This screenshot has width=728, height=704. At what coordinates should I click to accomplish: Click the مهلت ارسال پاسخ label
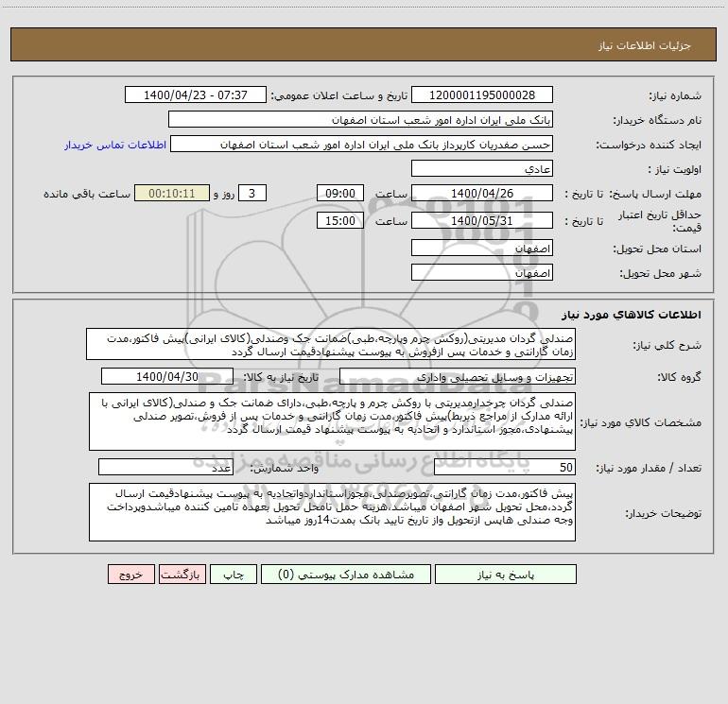pos(655,194)
